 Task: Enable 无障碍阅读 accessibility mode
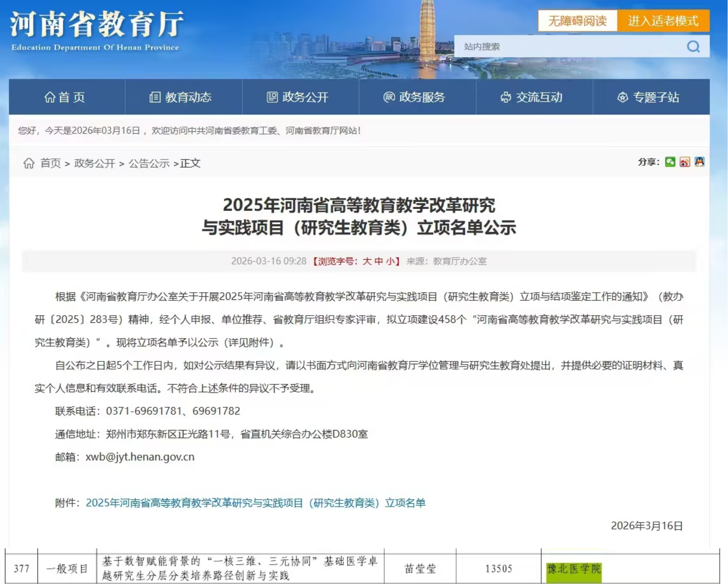577,21
